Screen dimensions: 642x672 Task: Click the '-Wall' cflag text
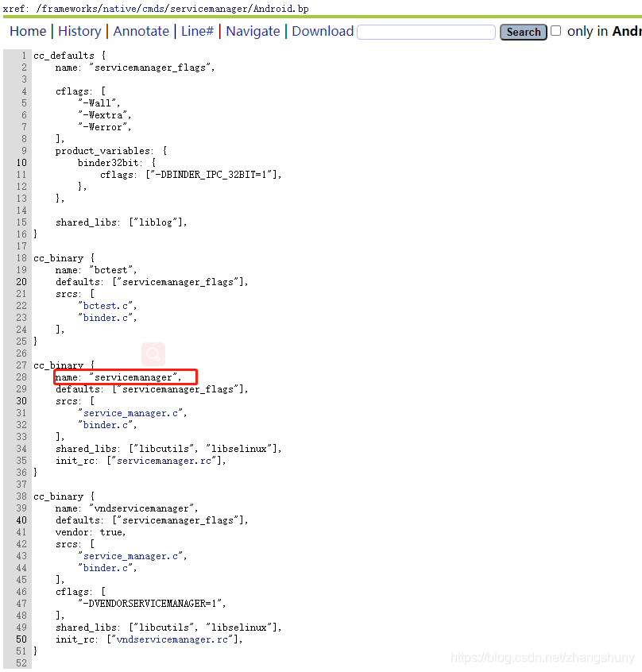(99, 103)
